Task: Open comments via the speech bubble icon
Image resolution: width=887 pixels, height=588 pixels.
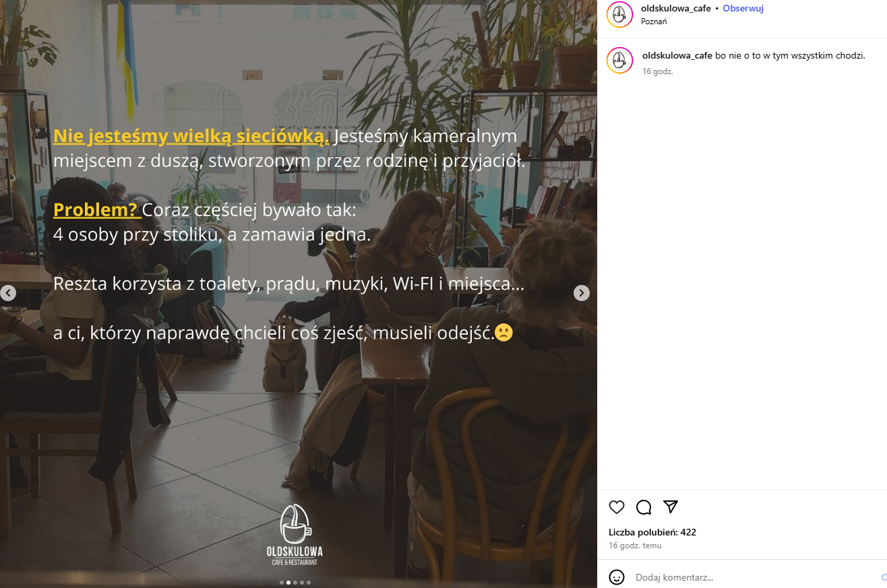Action: 644,507
